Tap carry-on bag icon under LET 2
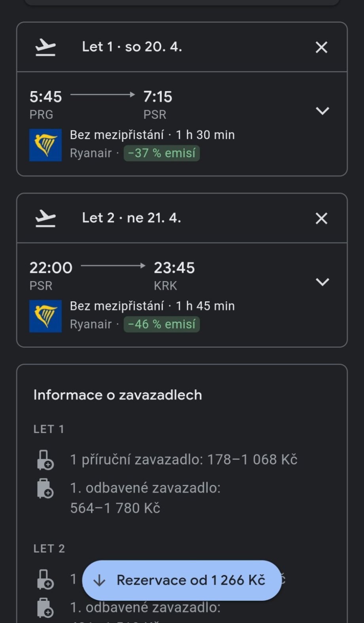 click(x=45, y=580)
